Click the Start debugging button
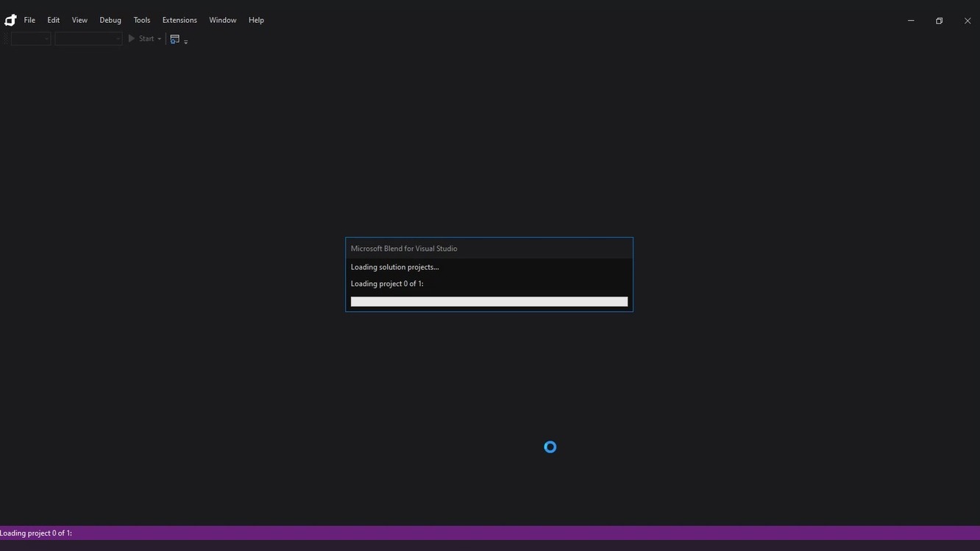The height and width of the screenshot is (551, 980). point(141,39)
